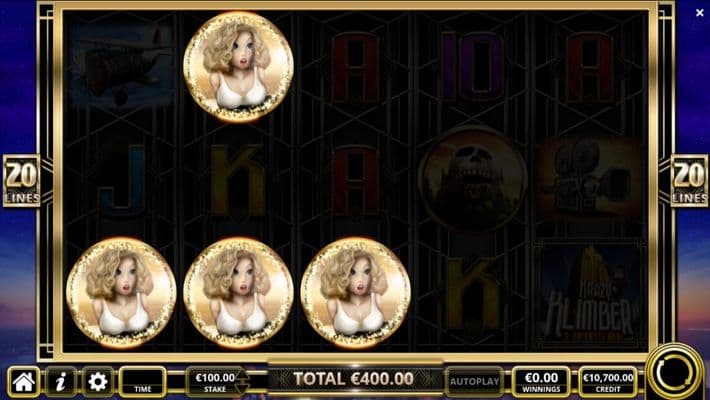Screen dimensions: 710x400
Task: Click the film camera symbol
Action: tap(589, 180)
